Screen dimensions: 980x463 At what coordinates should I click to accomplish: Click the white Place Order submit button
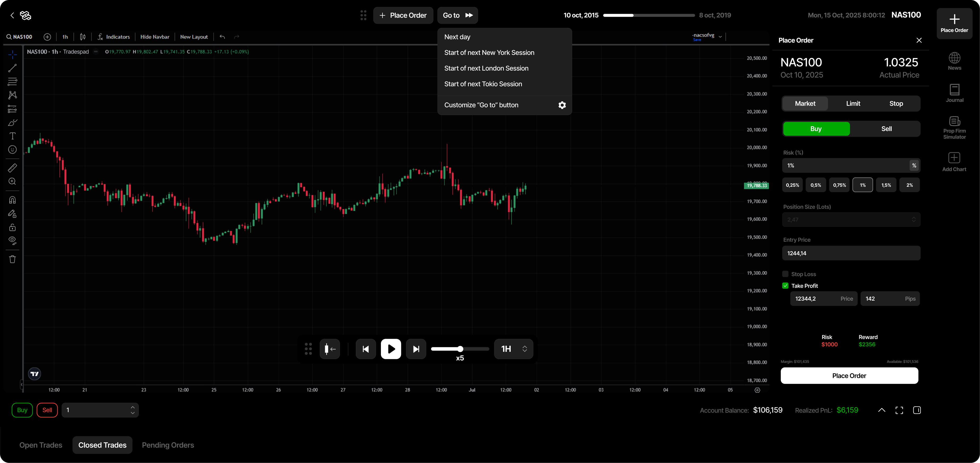tap(849, 376)
